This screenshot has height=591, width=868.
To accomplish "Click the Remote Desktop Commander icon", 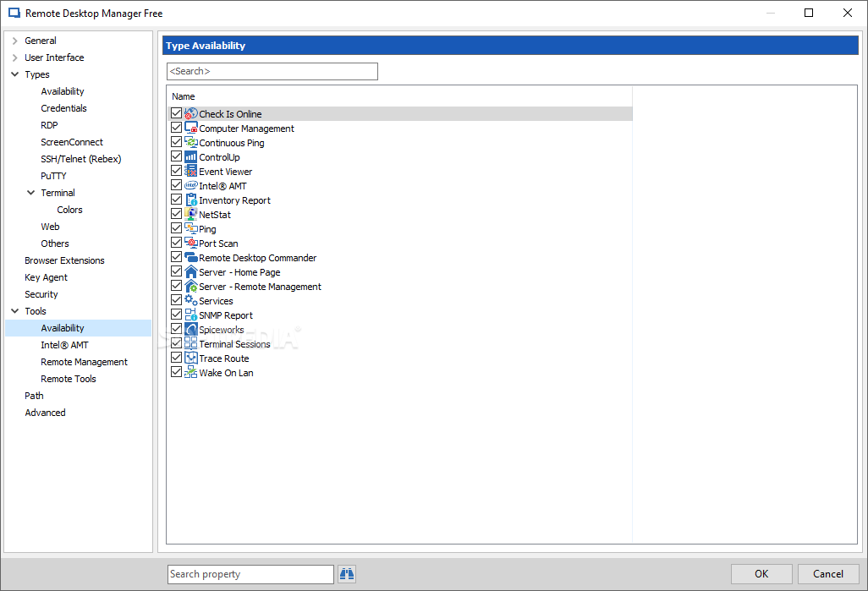I will 191,257.
